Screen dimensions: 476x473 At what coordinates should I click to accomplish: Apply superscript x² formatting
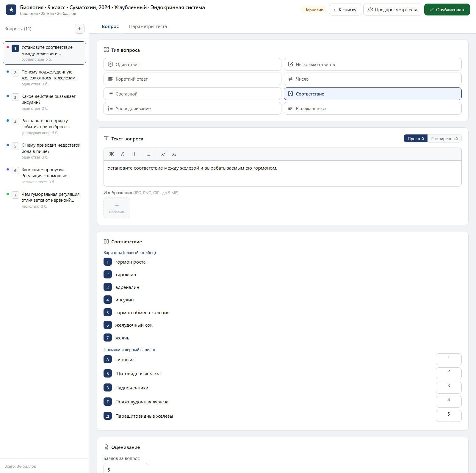(x=163, y=154)
